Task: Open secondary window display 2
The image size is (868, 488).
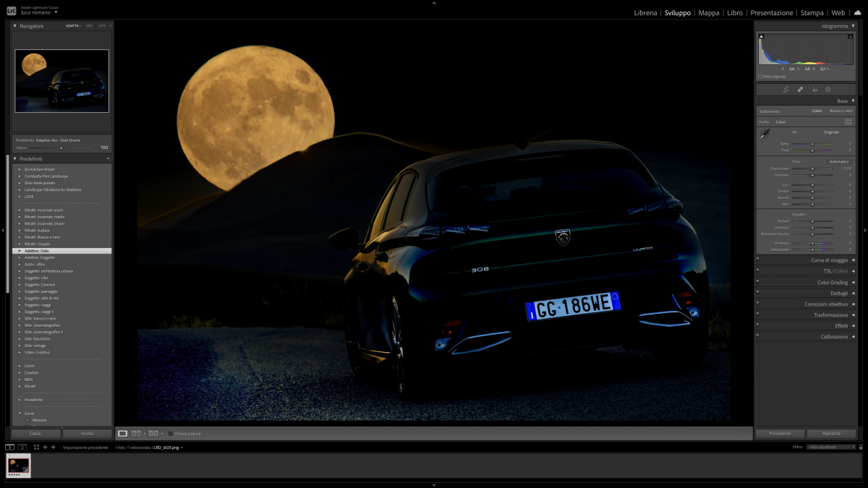Action: click(x=22, y=448)
